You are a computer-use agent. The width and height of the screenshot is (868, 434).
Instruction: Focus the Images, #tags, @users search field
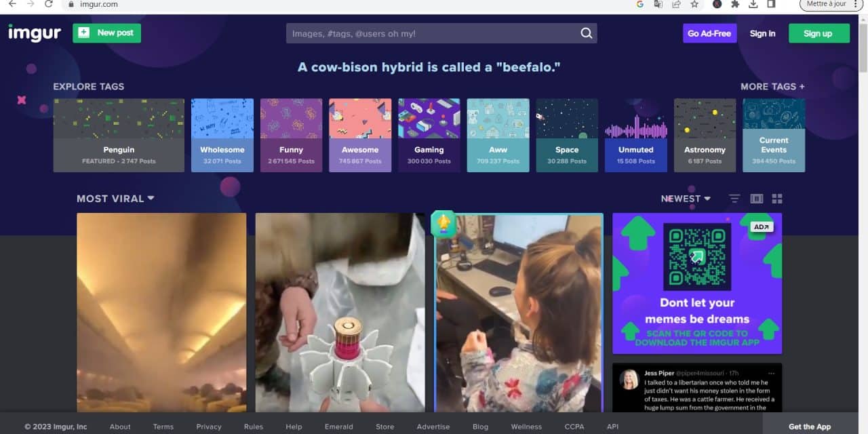coord(431,33)
